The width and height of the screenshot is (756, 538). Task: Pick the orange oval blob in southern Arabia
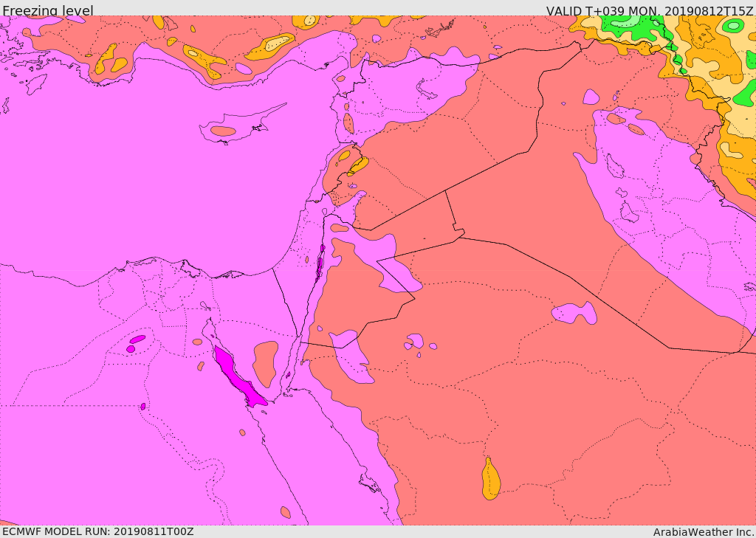pos(490,480)
